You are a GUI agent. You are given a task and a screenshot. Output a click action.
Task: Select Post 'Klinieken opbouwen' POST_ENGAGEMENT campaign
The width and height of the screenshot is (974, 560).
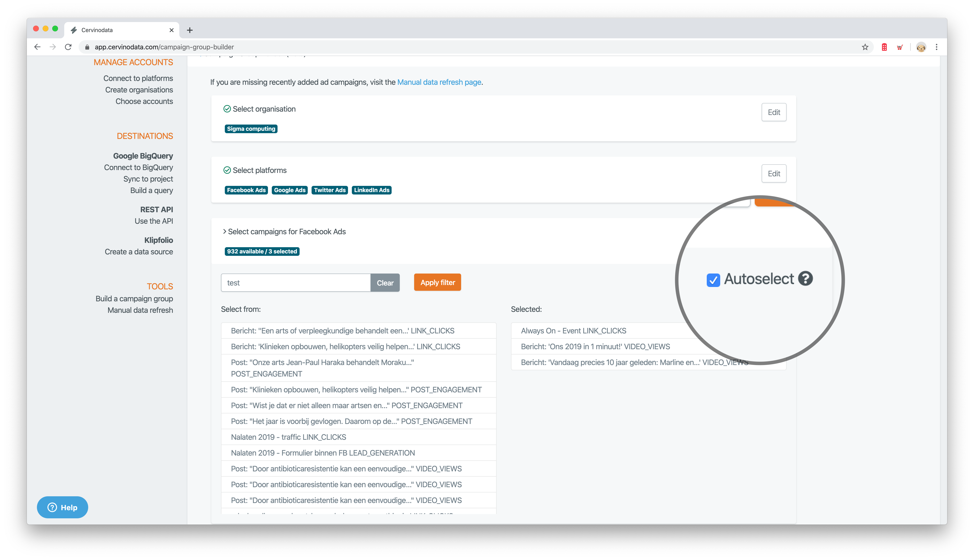[x=358, y=390]
